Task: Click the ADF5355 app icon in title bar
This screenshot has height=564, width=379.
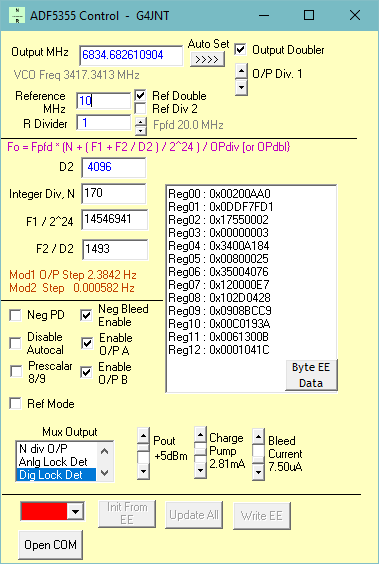Action: 17,15
